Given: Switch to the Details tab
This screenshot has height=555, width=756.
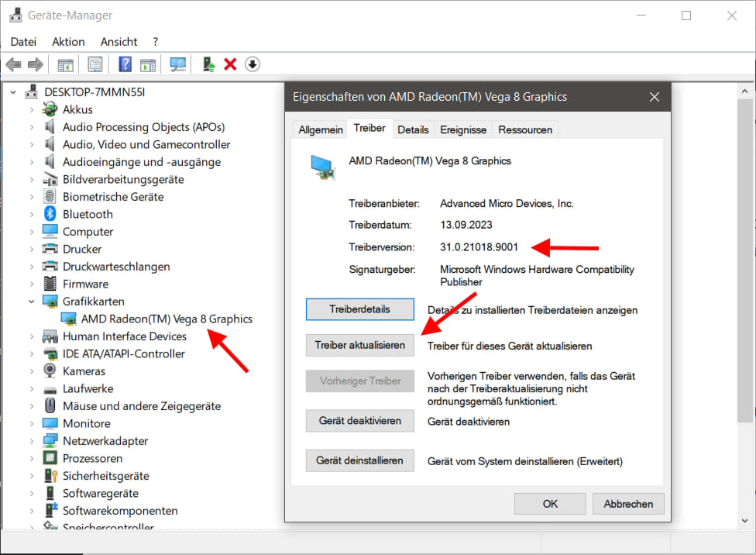Looking at the screenshot, I should [413, 129].
